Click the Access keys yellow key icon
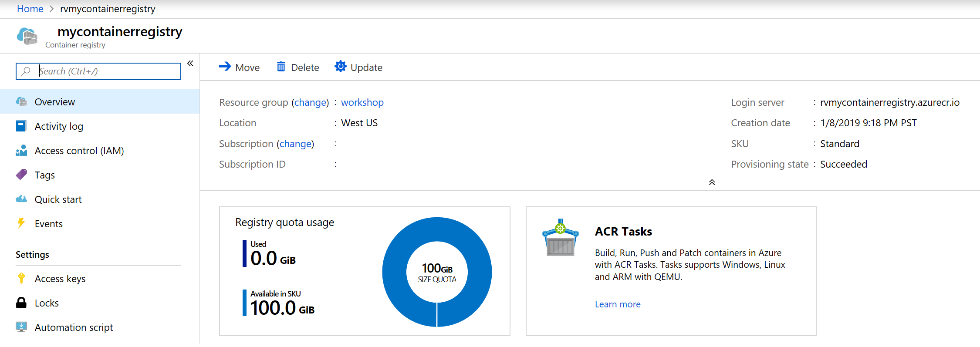The width and height of the screenshot is (980, 347). [21, 278]
